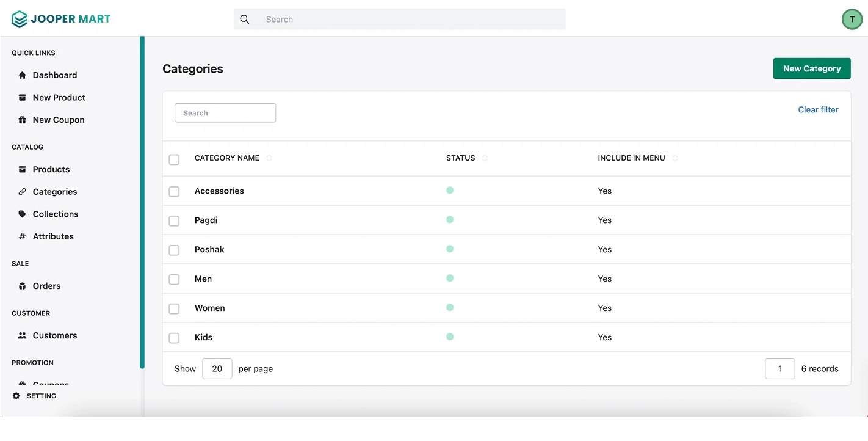Click the Orders icon under Sale

21,286
